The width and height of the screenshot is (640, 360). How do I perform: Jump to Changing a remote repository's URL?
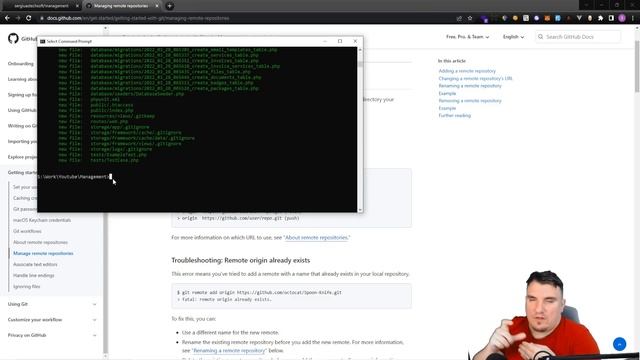click(x=476, y=78)
